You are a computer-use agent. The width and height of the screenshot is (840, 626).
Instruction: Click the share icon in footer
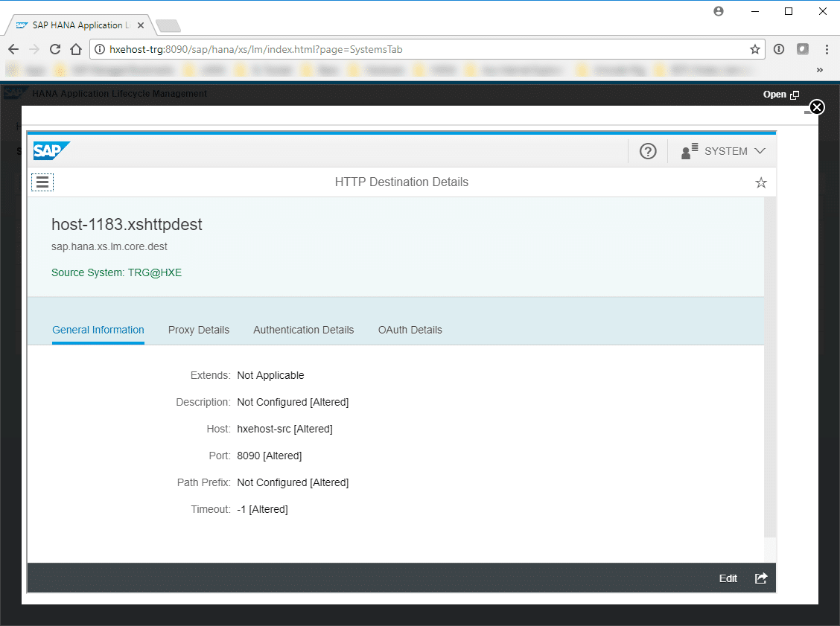(760, 578)
